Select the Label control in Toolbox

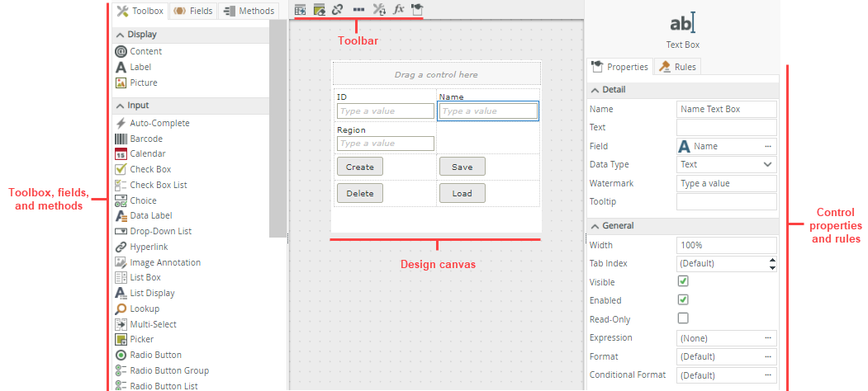pos(133,67)
